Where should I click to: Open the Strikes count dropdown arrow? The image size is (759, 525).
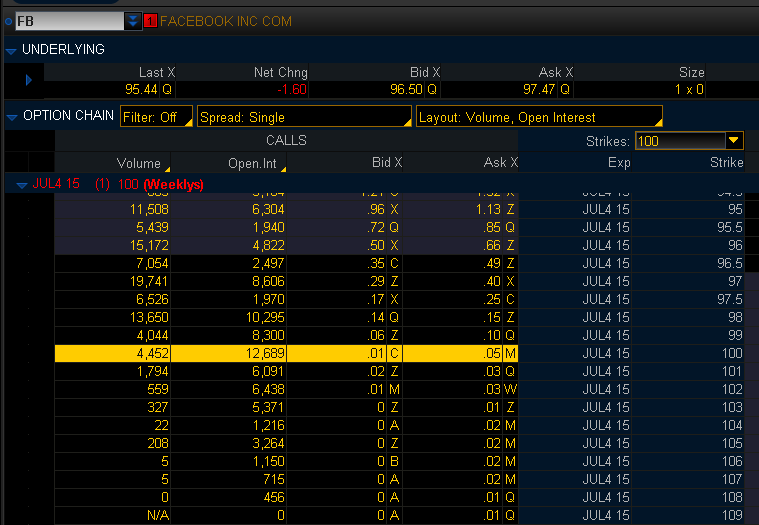(734, 141)
